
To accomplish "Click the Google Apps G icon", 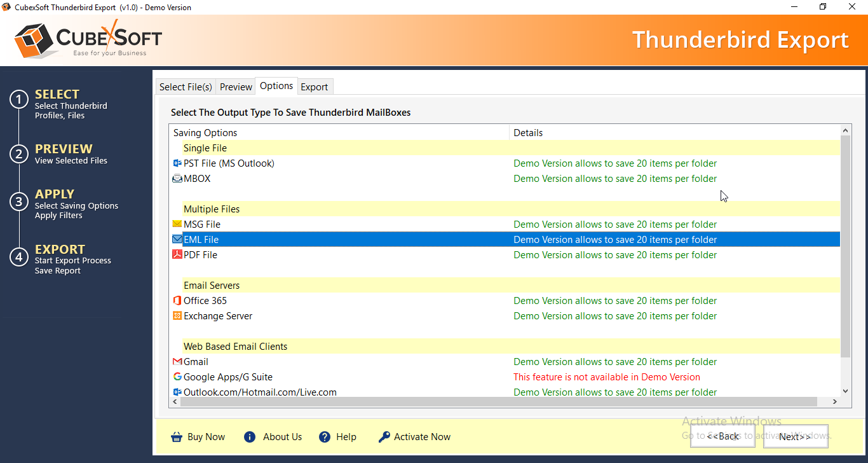I will click(x=177, y=377).
